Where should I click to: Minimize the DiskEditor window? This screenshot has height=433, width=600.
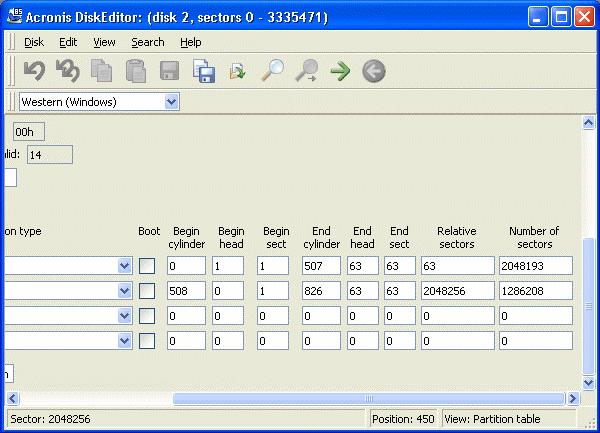[538, 17]
